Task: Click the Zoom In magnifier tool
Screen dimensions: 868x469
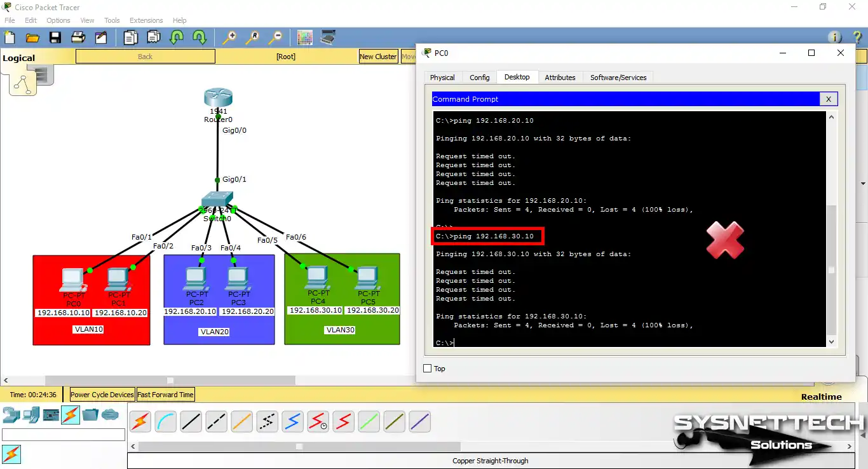Action: (229, 37)
